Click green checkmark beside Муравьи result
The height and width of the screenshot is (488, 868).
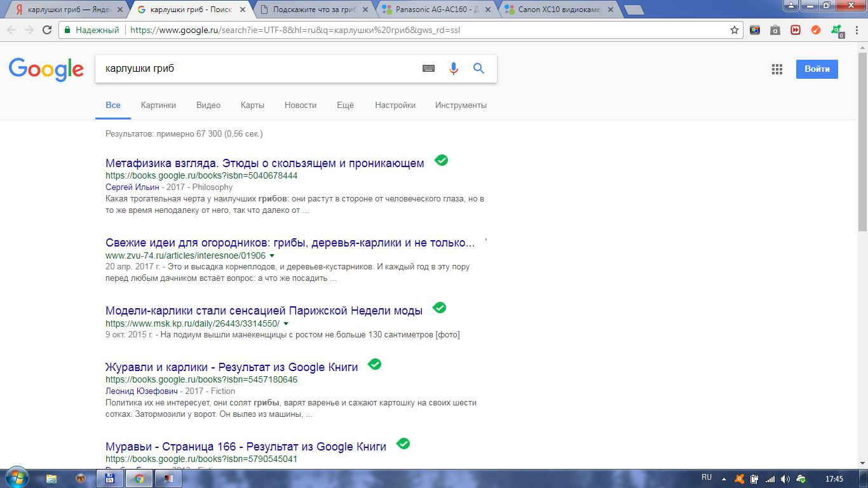point(403,444)
